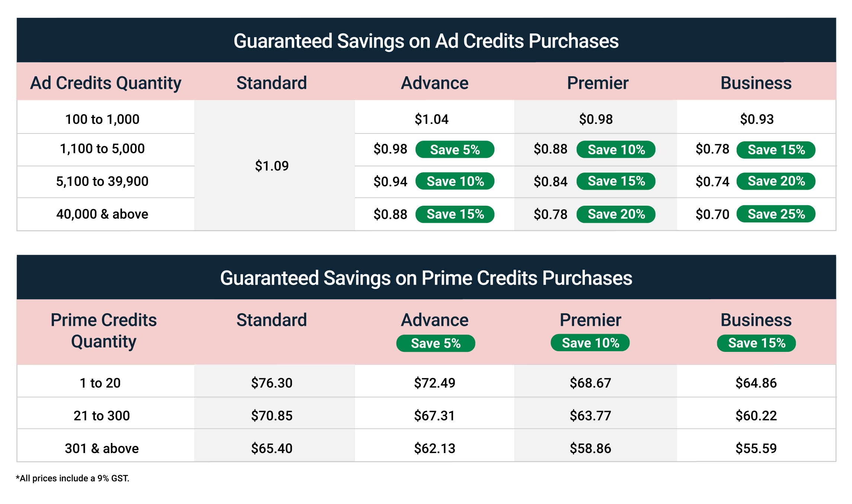The width and height of the screenshot is (852, 504).
Task: Select the 'Prime Credits Quantity' column header
Action: (104, 330)
